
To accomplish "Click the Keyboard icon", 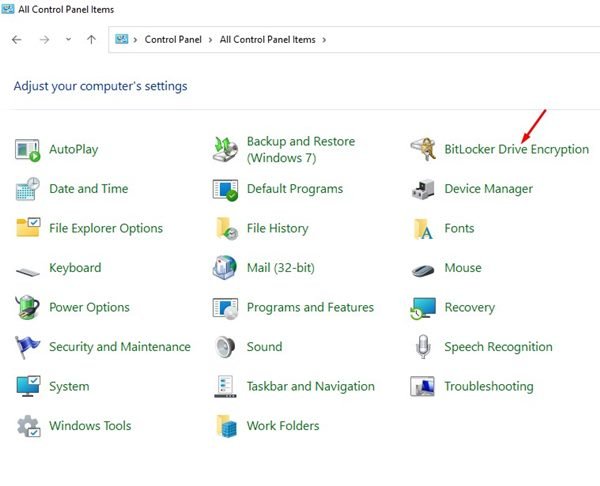I will (x=28, y=272).
